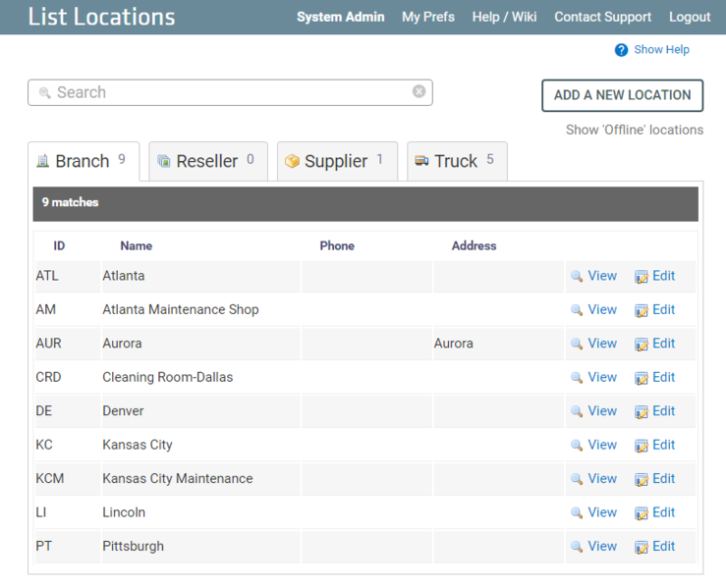
Task: Click magnifier icon for Cleaning Room-Dallas
Action: pos(577,378)
